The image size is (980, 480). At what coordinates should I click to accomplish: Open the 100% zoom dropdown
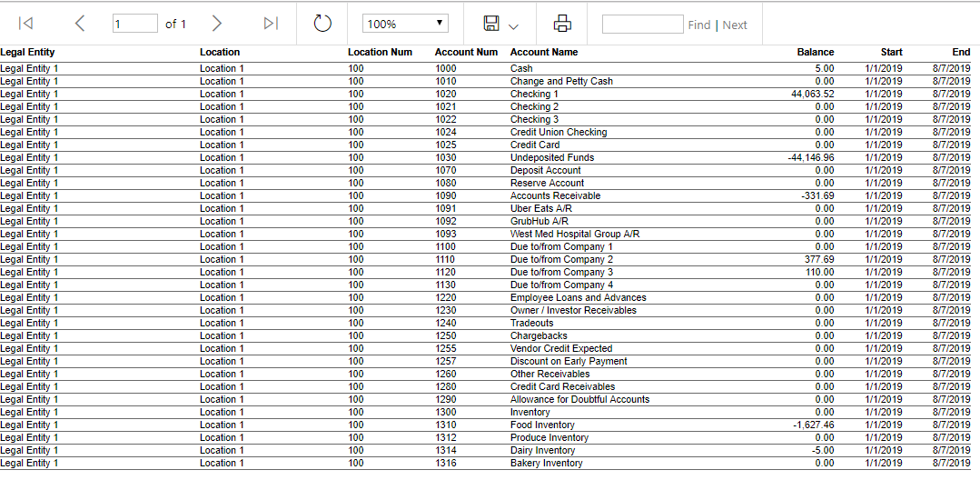pyautogui.click(x=406, y=24)
